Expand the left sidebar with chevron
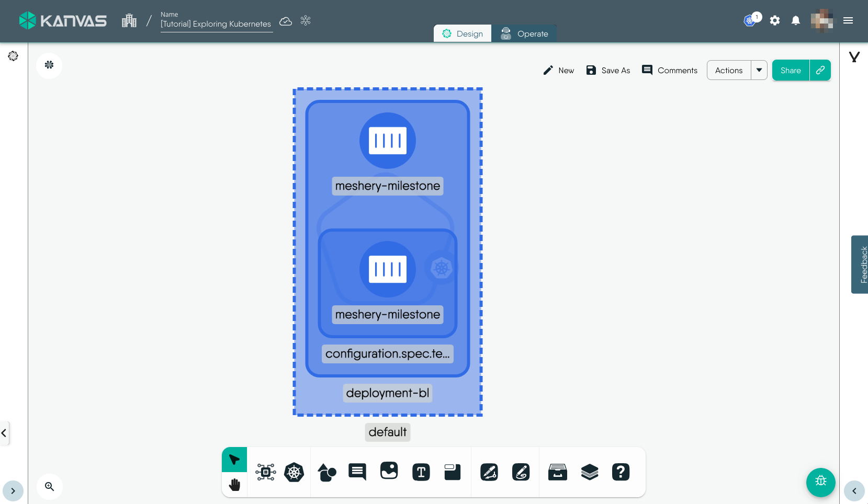Viewport: 868px width, 504px height. [13, 491]
